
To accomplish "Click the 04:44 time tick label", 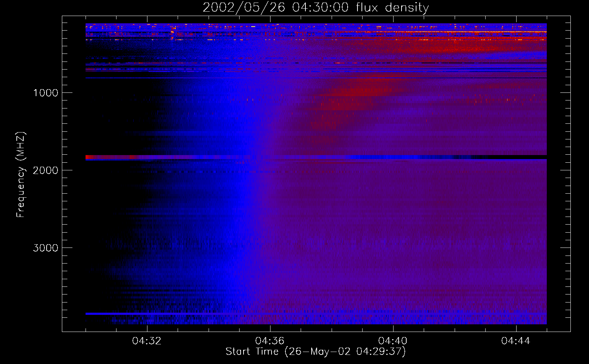I will 516,341.
